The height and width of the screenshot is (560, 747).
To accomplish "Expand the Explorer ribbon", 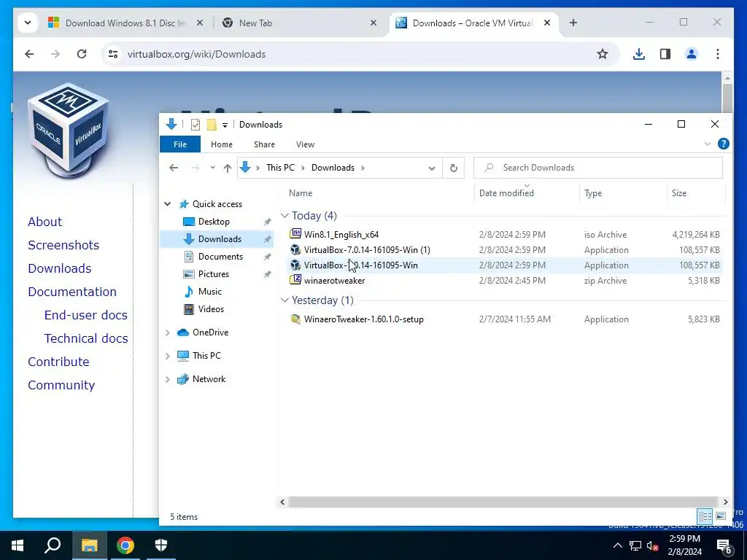I will coord(708,144).
